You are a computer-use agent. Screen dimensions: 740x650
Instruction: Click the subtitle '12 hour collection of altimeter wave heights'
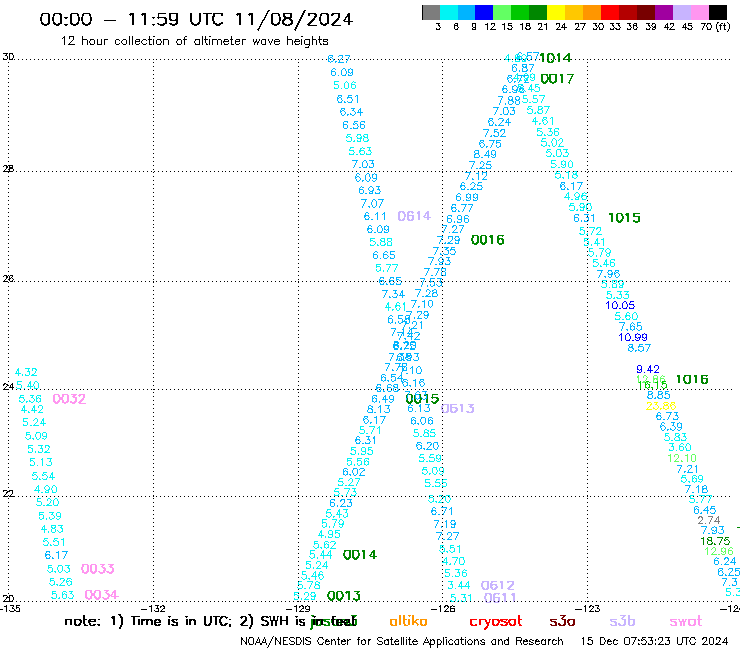[x=194, y=41]
